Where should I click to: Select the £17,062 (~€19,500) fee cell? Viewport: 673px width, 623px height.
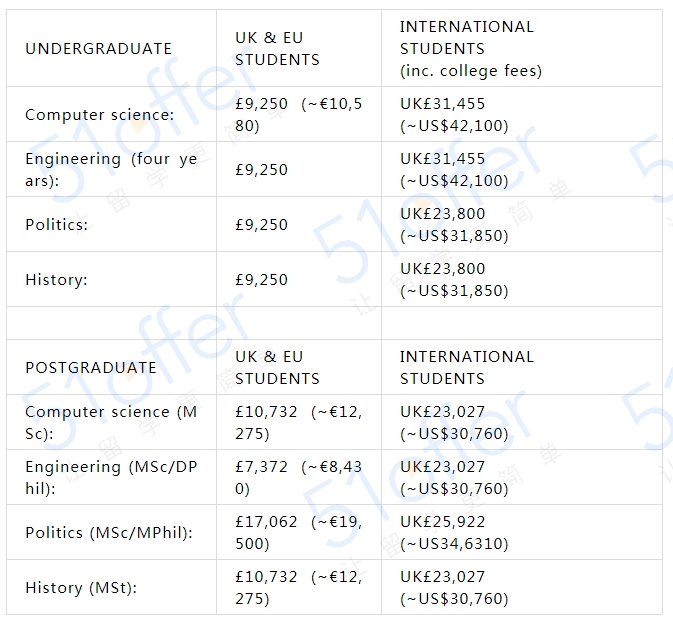click(x=298, y=532)
